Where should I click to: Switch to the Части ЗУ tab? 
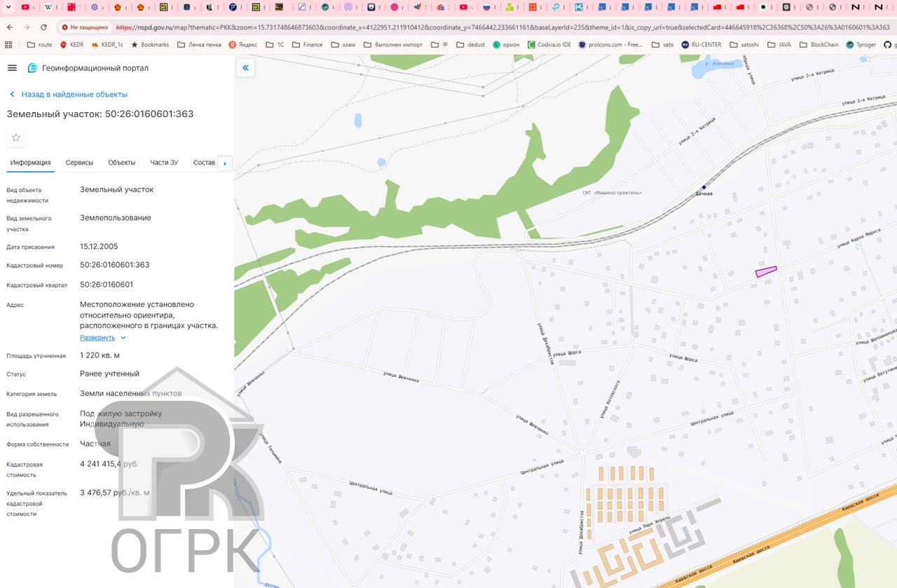164,163
